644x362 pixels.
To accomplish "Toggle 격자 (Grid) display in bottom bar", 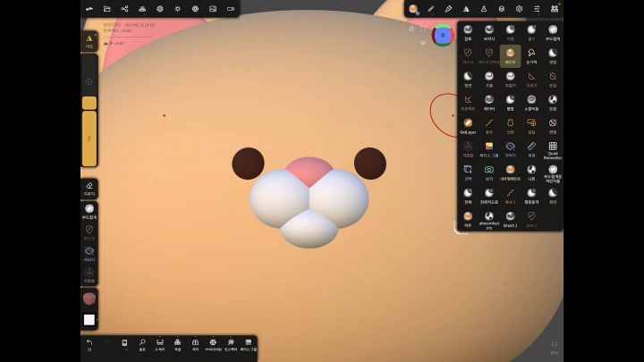I will point(195,345).
